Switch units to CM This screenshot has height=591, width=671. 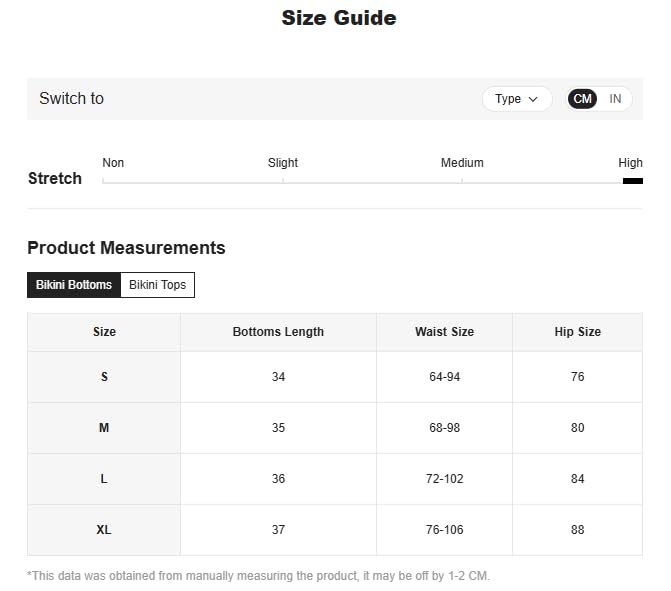coord(582,99)
